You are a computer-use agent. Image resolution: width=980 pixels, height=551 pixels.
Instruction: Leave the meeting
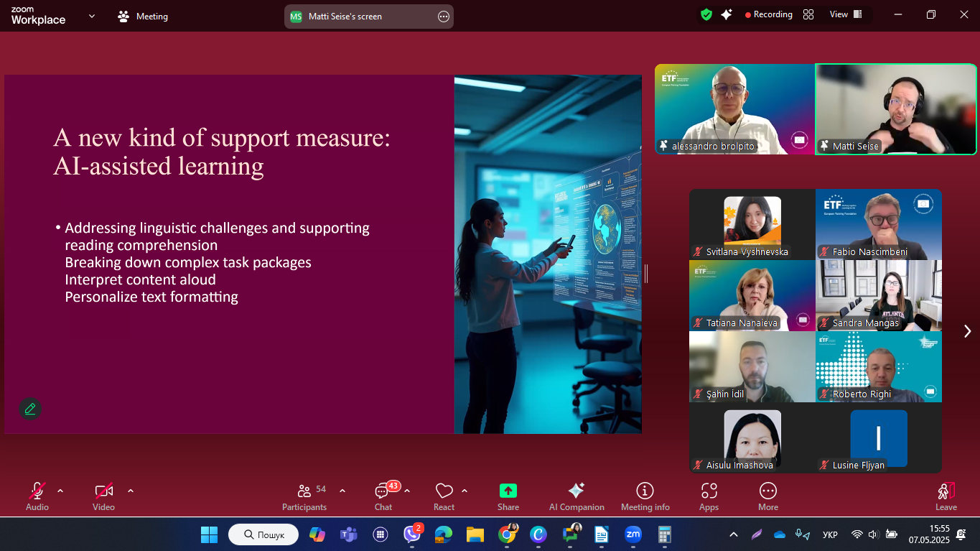point(946,496)
